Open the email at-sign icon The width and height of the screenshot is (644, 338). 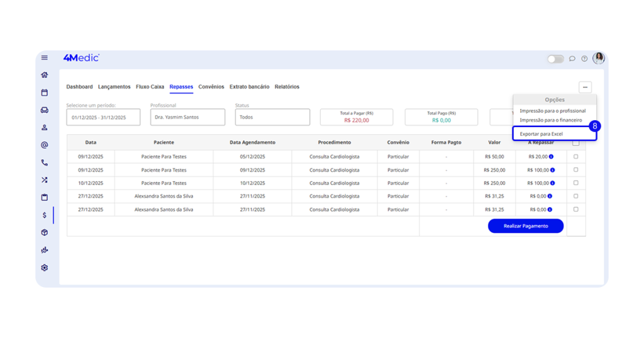point(45,145)
